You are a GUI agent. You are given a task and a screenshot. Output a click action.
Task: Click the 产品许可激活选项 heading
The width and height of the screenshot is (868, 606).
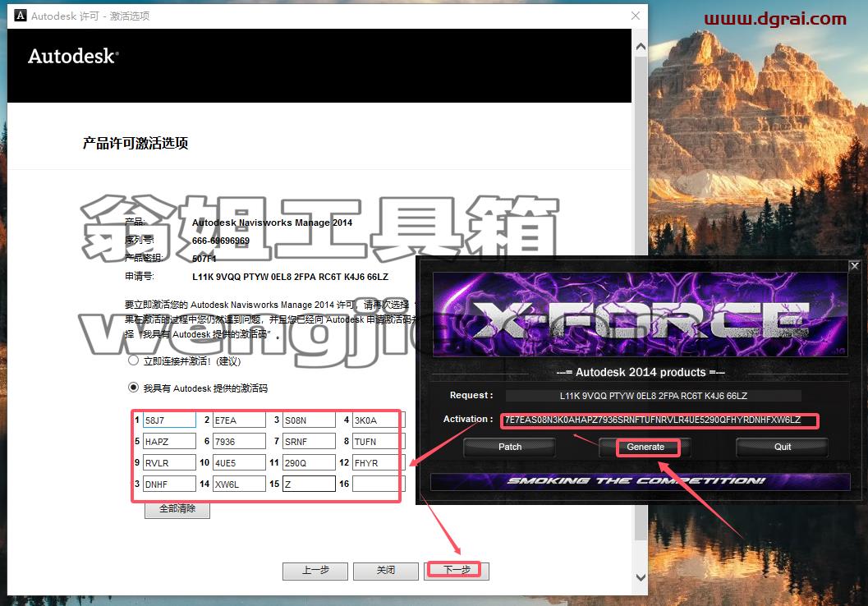(x=135, y=144)
